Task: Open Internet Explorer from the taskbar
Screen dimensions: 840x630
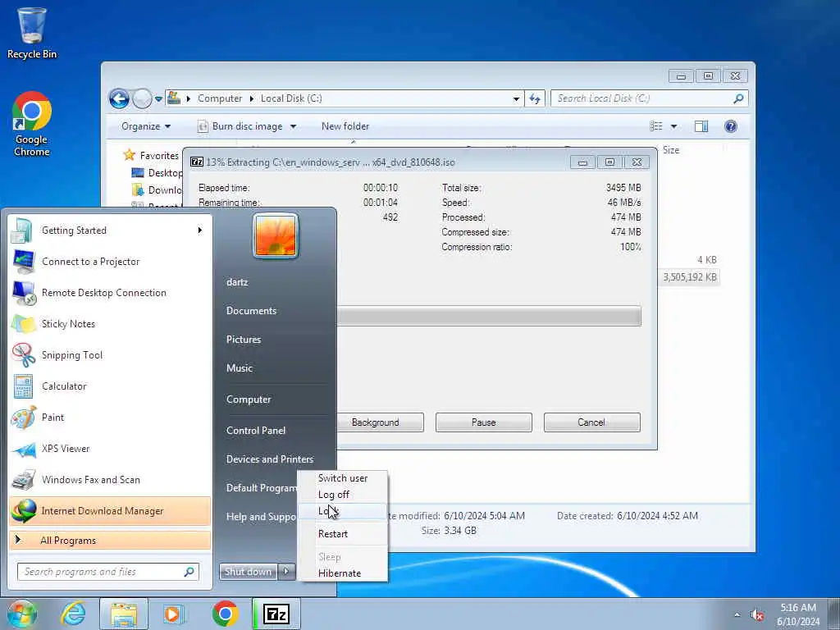Action: pos(73,614)
